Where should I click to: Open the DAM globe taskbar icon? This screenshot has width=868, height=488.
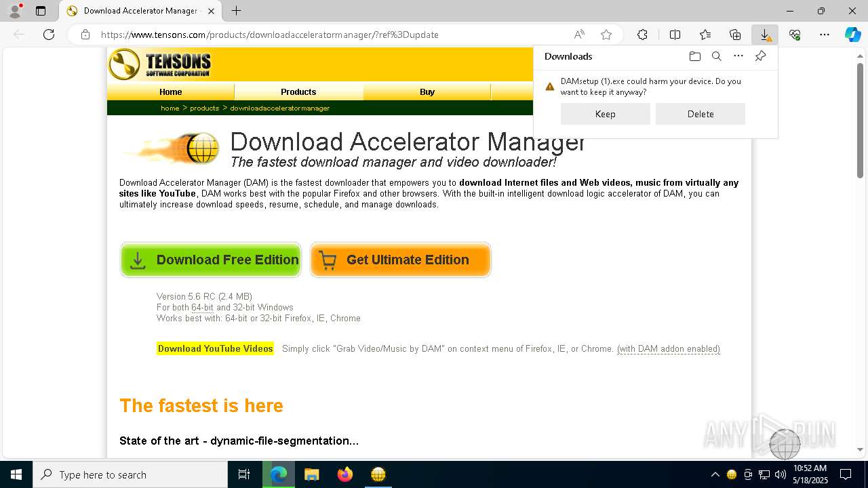coord(378,474)
